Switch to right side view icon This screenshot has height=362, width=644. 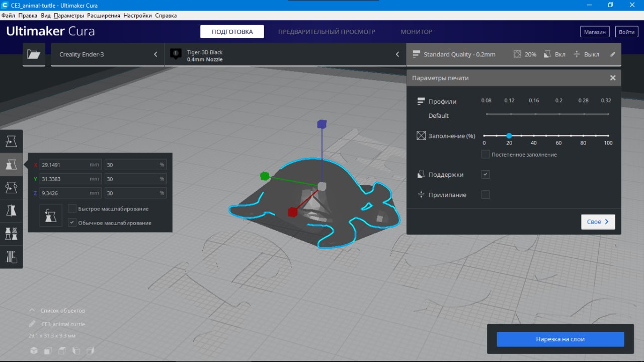[91, 350]
